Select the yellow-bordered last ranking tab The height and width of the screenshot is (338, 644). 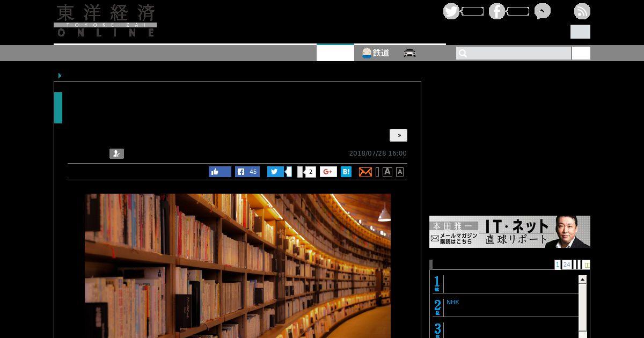click(x=587, y=264)
